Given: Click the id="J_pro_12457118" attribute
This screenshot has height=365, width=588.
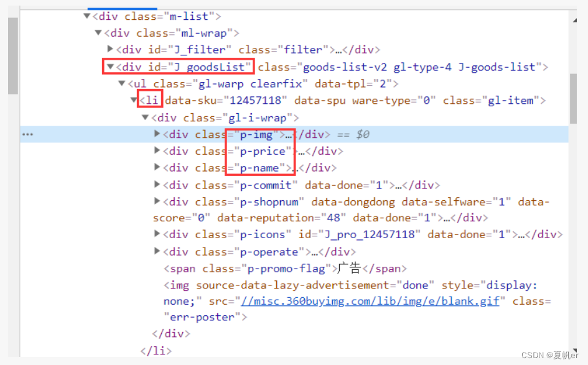Looking at the screenshot, I should 359,234.
